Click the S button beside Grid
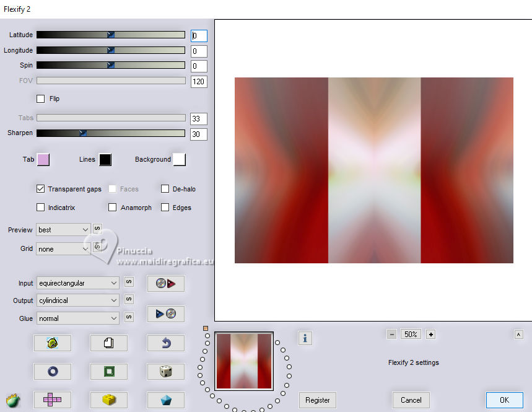The width and height of the screenshot is (532, 412). click(x=97, y=247)
